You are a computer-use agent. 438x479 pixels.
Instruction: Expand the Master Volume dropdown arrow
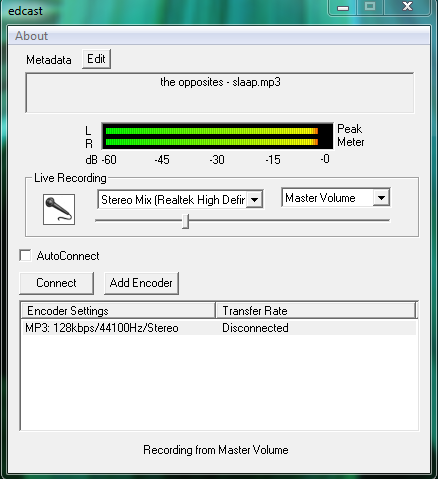point(381,198)
